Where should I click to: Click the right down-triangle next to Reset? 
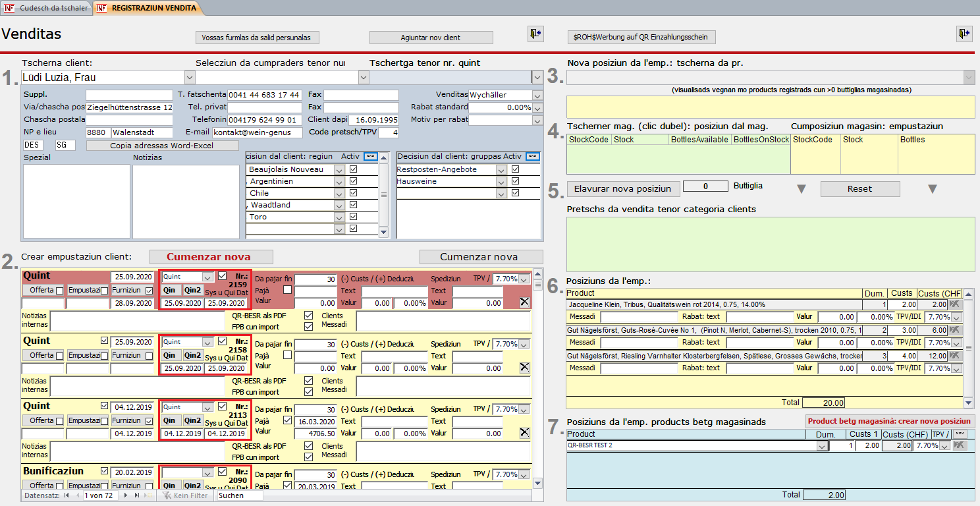click(x=932, y=190)
